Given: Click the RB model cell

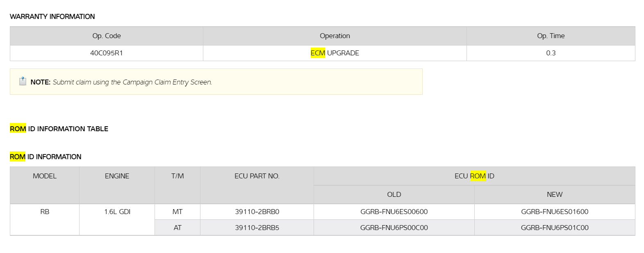Looking at the screenshot, I should (x=45, y=212).
